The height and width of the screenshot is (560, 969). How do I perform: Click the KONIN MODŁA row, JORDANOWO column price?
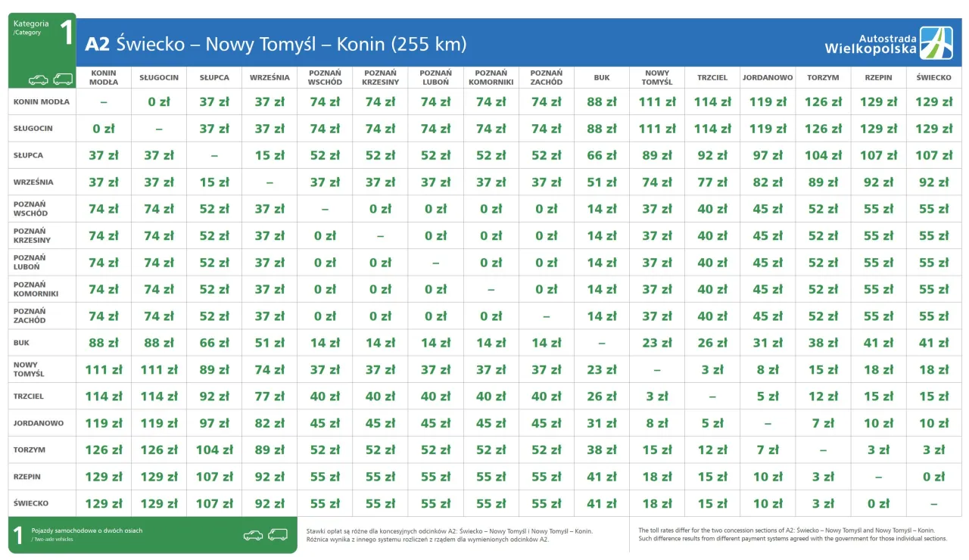click(768, 102)
